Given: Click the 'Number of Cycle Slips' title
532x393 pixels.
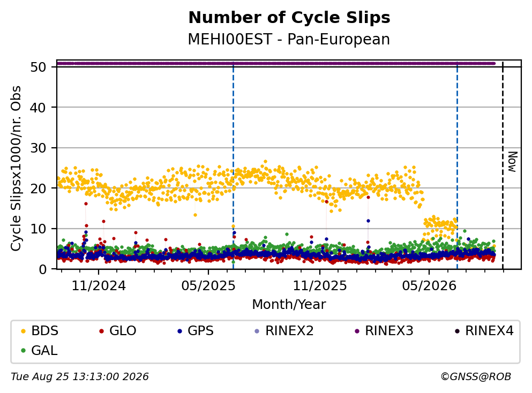Looking at the screenshot, I should 289,18.
